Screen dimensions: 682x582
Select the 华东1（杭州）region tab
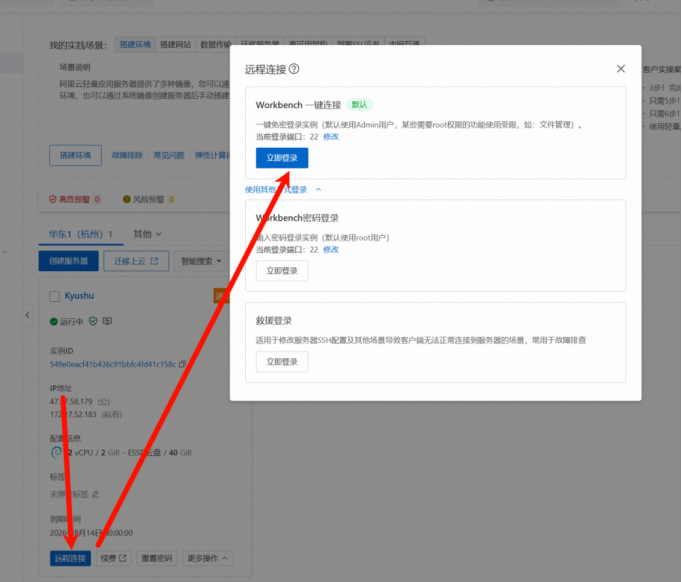click(80, 234)
